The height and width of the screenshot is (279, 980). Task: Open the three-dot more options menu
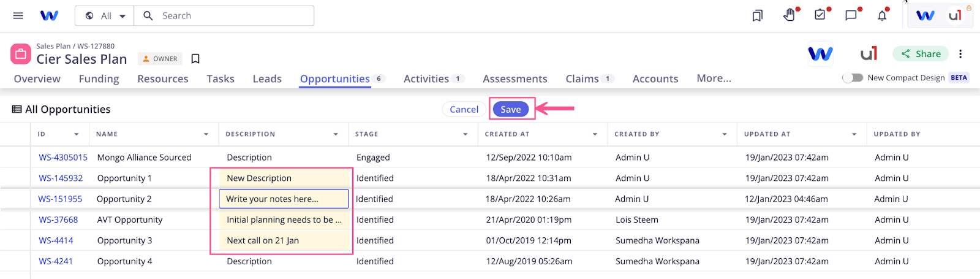(x=960, y=54)
